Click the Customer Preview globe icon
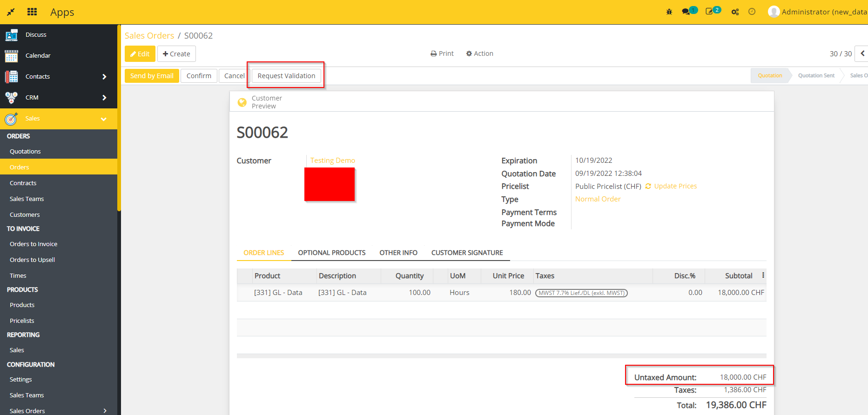This screenshot has width=868, height=415. click(242, 102)
